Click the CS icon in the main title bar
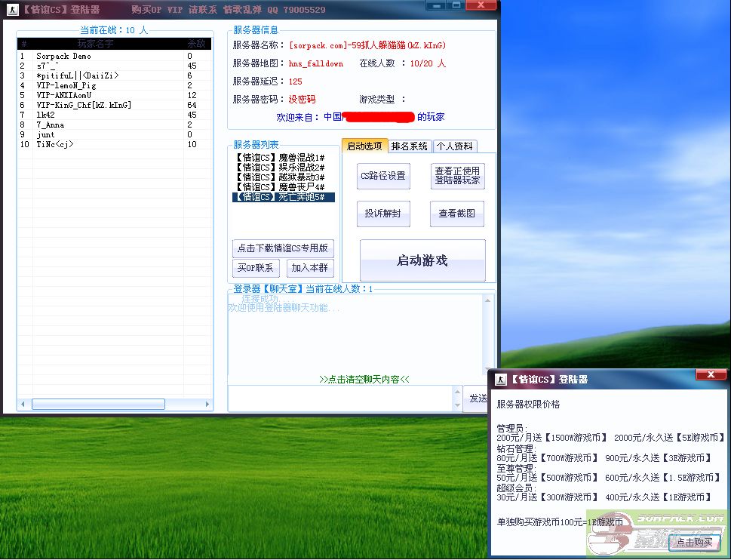 pos(11,10)
